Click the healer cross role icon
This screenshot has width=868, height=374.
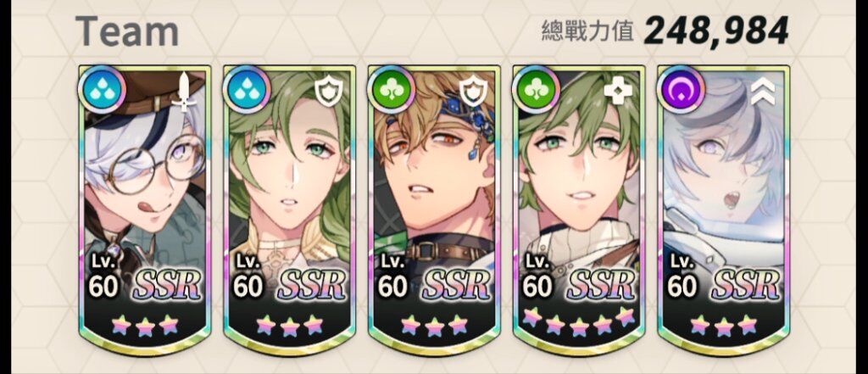click(x=617, y=91)
